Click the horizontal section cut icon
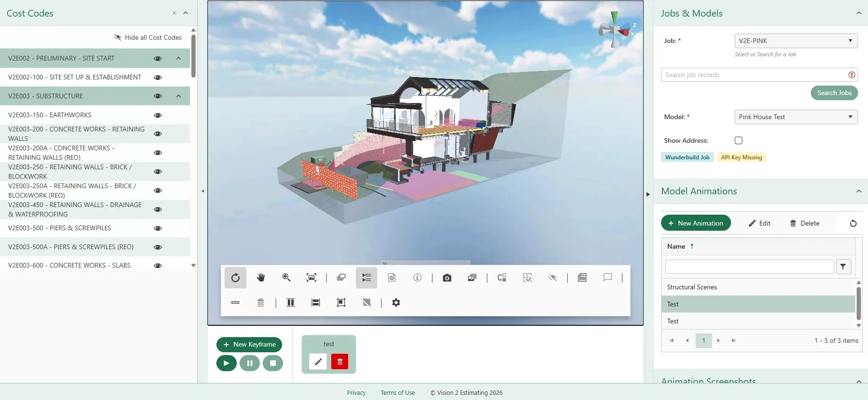868x400 pixels. pyautogui.click(x=316, y=303)
